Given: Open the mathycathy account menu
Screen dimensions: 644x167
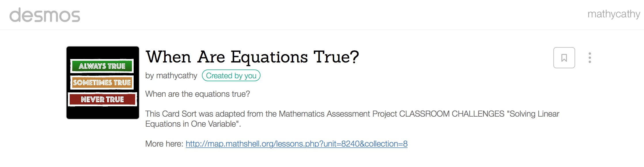Looking at the screenshot, I should click(613, 14).
